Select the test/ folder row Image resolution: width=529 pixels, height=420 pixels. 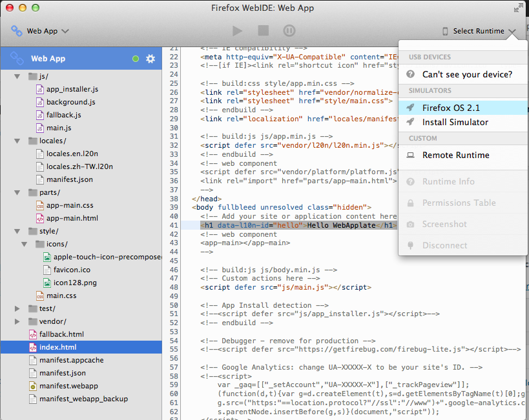[x=81, y=308]
